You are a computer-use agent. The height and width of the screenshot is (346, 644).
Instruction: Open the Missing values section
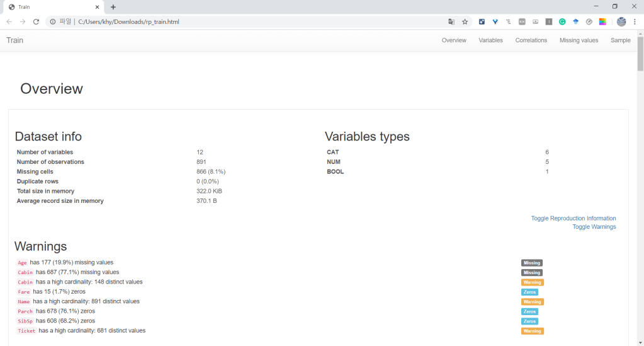tap(579, 40)
